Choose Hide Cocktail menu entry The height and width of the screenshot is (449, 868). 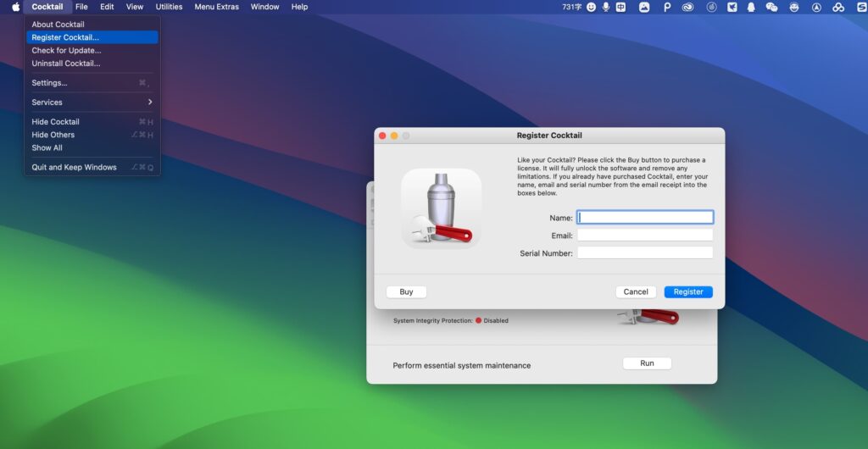92,122
